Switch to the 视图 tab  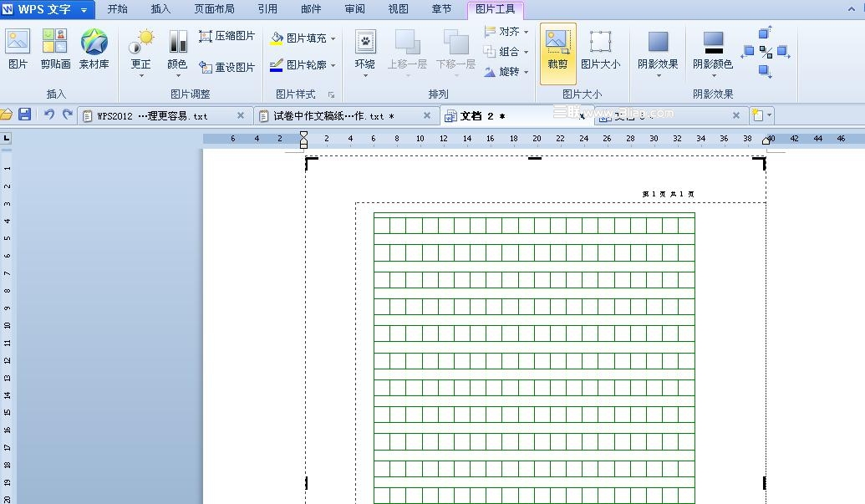point(399,9)
